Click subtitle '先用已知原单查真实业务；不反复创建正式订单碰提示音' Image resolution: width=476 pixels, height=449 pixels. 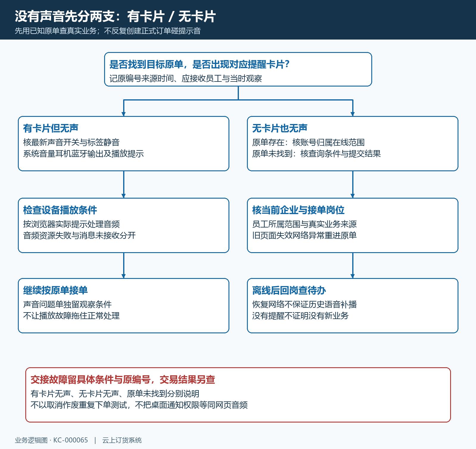108,31
